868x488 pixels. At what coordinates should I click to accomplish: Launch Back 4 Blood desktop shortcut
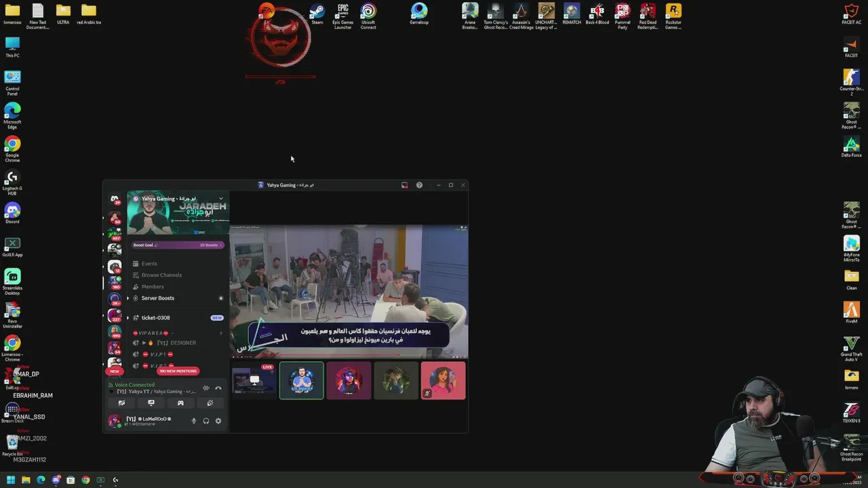pyautogui.click(x=597, y=14)
